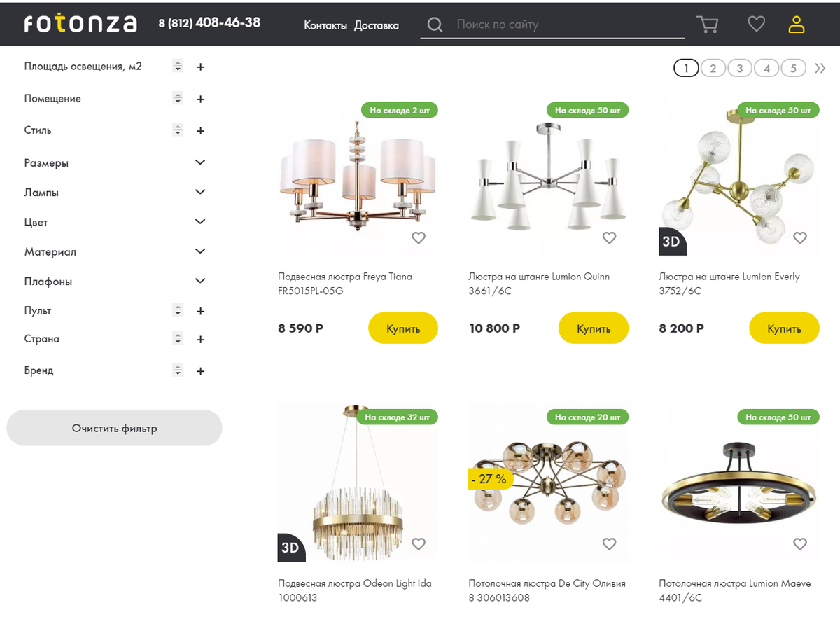Click stepper arrows next to Площадь освещения
840x617 pixels.
(178, 67)
